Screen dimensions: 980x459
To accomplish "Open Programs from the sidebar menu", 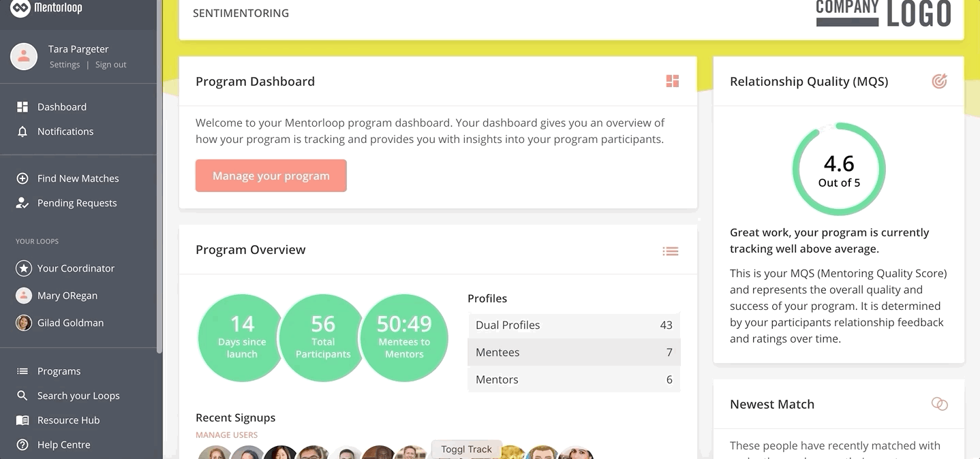I will [x=59, y=371].
